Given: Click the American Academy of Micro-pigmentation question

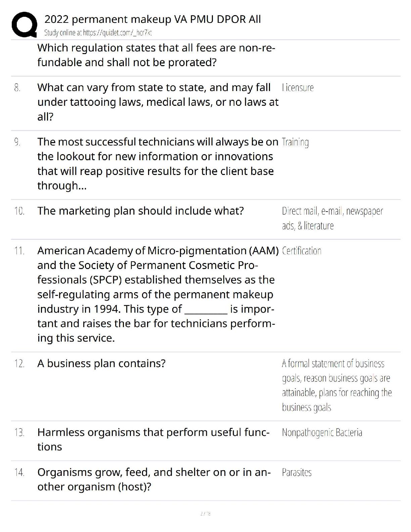Looking at the screenshot, I should coord(158,294).
